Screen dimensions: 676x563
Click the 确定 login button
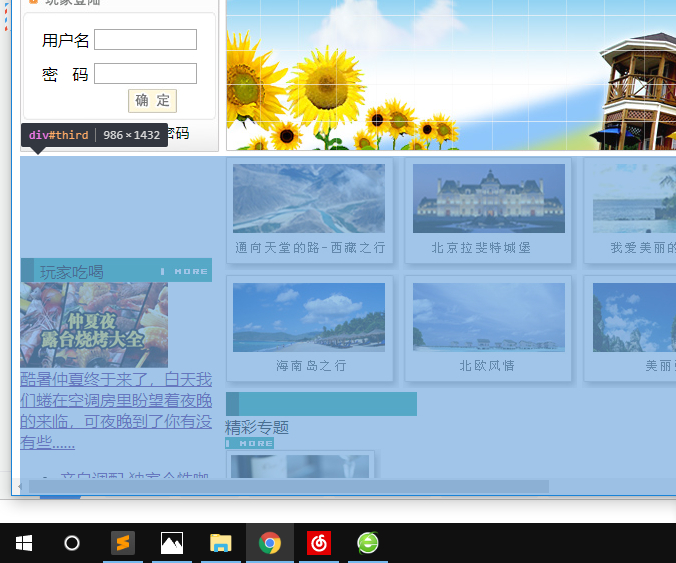coord(152,101)
